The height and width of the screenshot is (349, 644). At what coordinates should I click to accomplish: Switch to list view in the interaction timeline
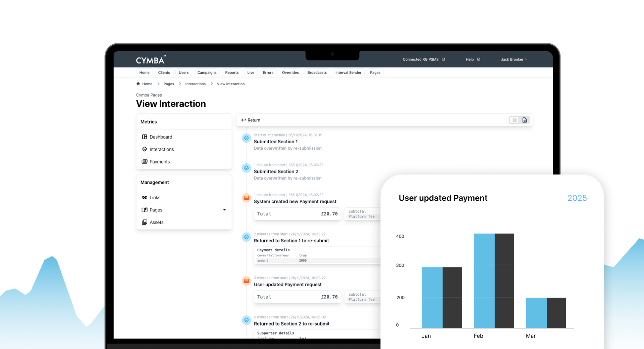pos(514,120)
